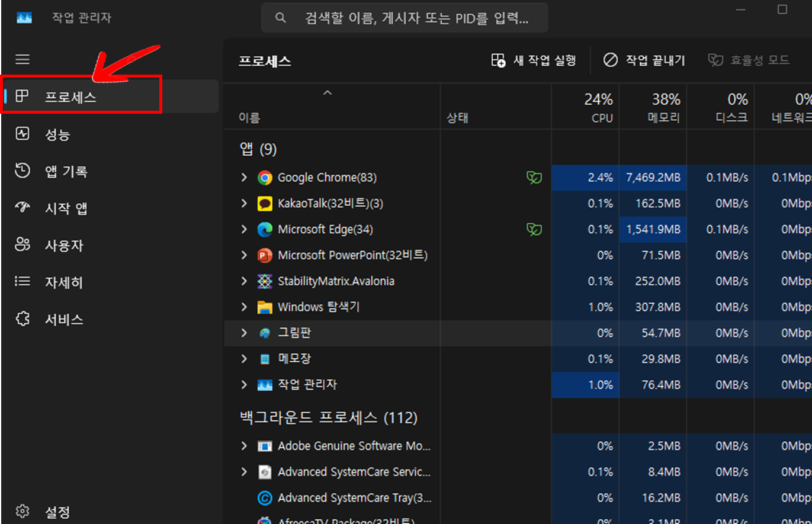The height and width of the screenshot is (524, 812).
Task: Click the 앱 (9) group header
Action: click(x=258, y=149)
